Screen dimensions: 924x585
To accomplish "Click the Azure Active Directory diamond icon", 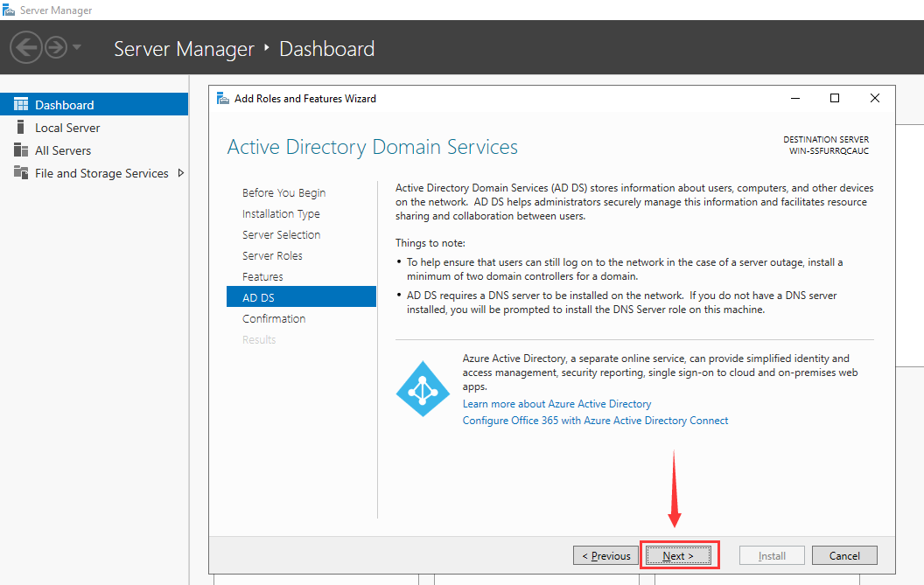I will 423,389.
